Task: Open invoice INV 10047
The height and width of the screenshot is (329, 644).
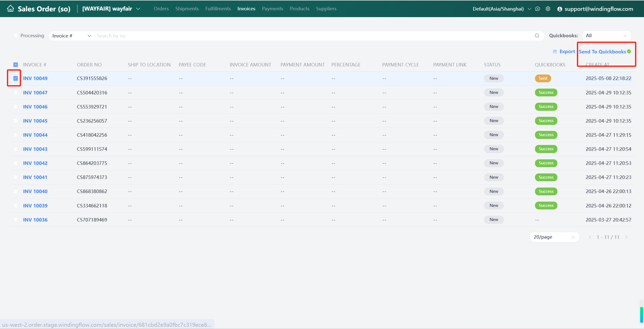Action: click(x=35, y=93)
